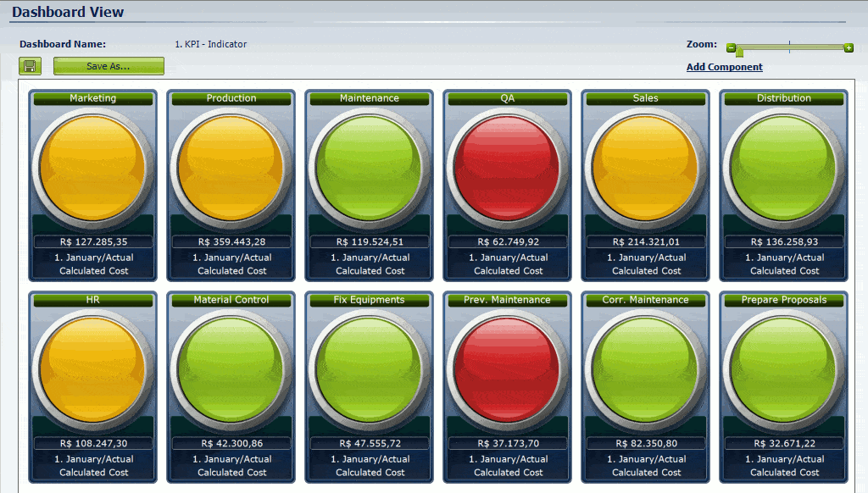
Task: Select the Prev. Maintenance red indicator light
Action: (x=508, y=369)
